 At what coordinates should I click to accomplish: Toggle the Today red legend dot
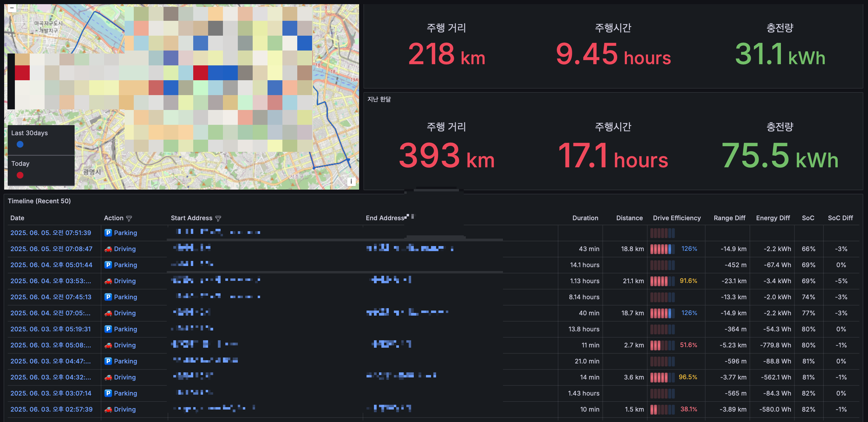pos(20,175)
